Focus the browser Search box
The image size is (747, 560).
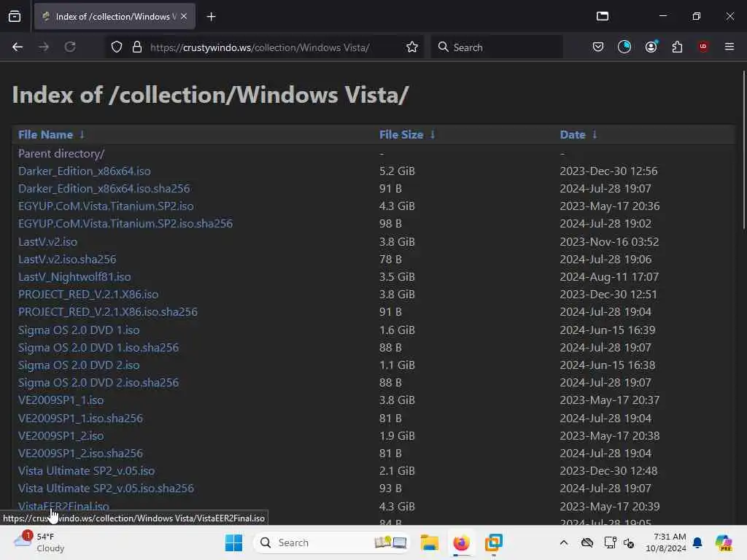point(497,47)
